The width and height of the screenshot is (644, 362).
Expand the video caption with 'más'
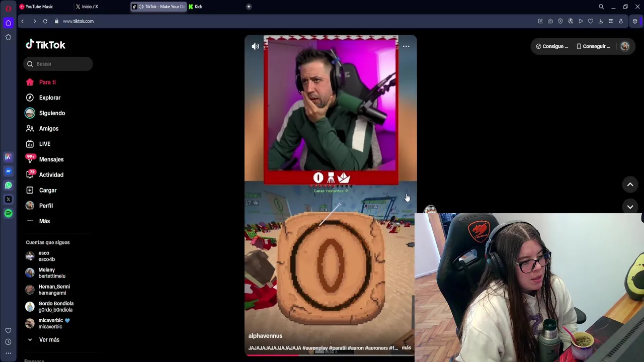click(407, 348)
